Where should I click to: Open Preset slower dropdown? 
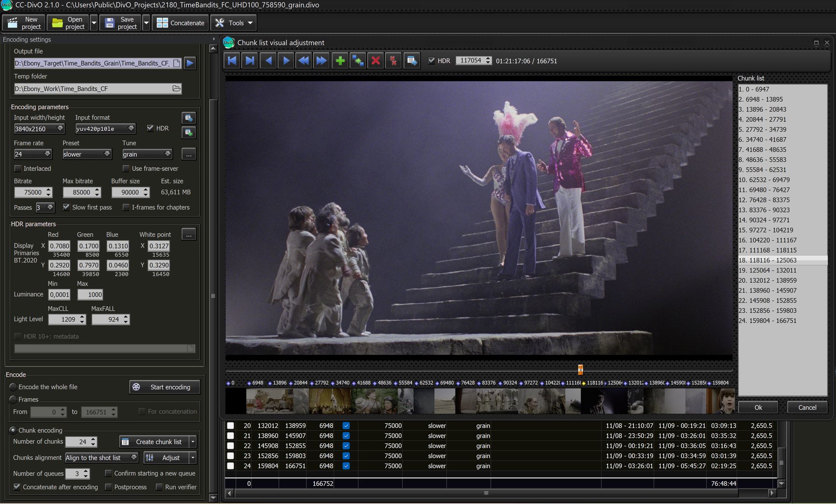coord(87,154)
